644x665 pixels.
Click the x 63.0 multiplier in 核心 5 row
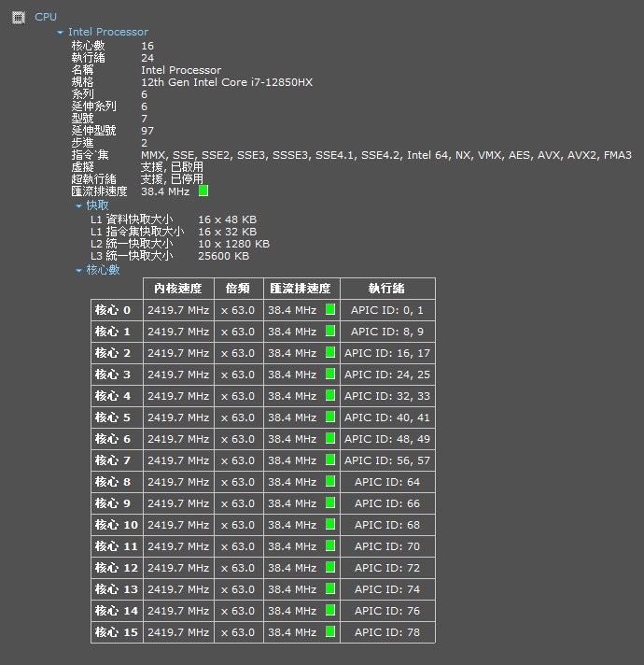239,417
